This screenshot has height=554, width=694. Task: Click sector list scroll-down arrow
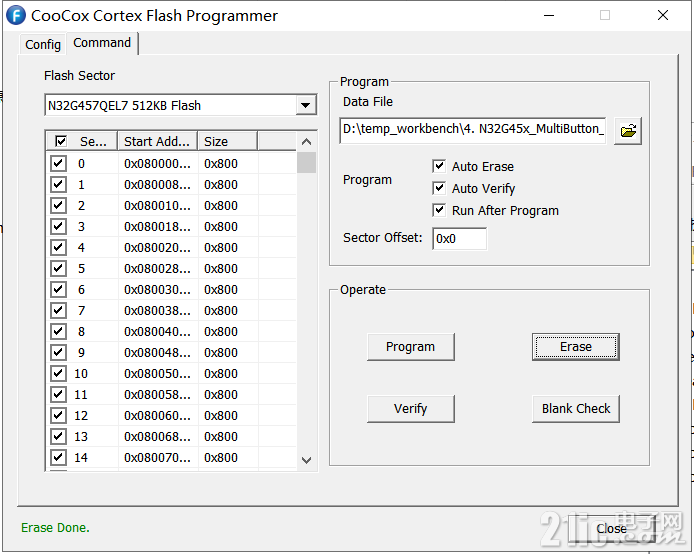click(306, 460)
